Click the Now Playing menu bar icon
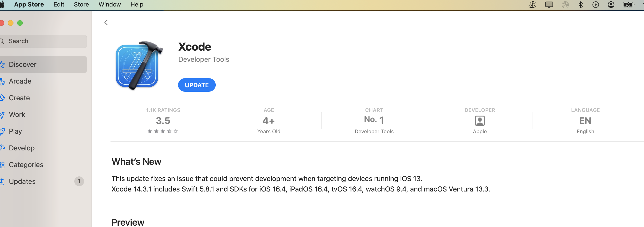Viewport: 644px width, 227px height. tap(595, 4)
